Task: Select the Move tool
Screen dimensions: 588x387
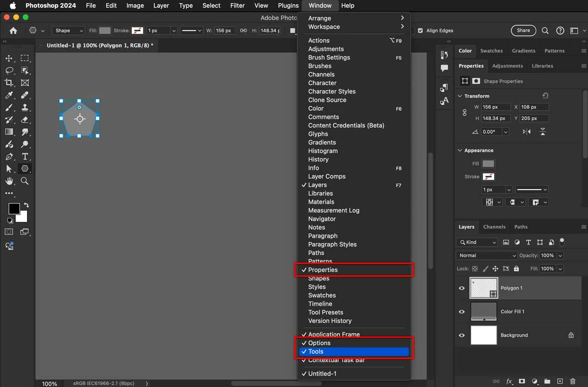Action: tap(9, 58)
